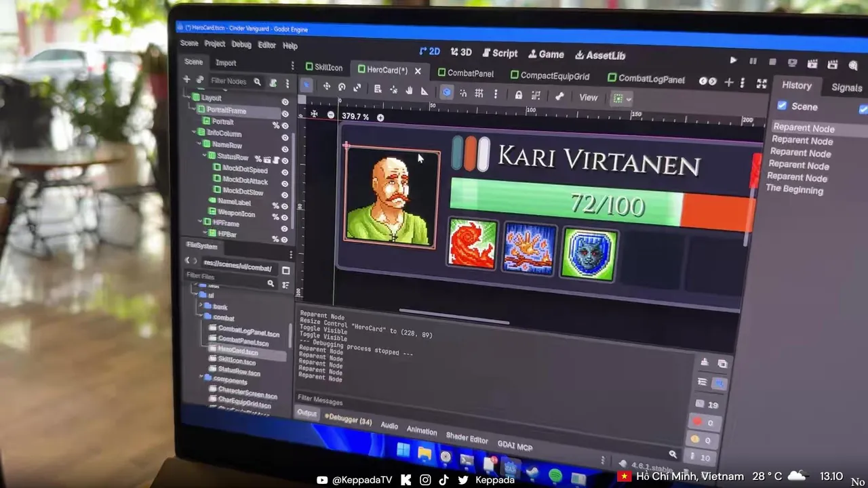
Task: Zoom out with the minus button
Action: (330, 115)
